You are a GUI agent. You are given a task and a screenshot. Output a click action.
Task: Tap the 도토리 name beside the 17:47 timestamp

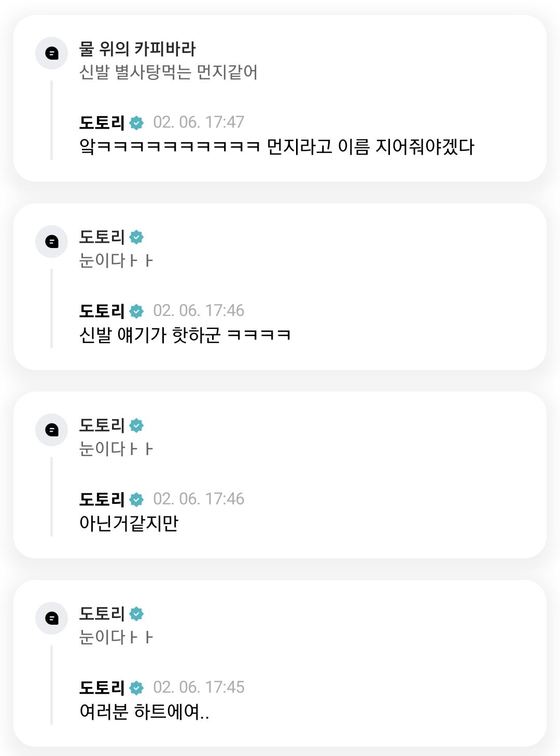[102, 123]
